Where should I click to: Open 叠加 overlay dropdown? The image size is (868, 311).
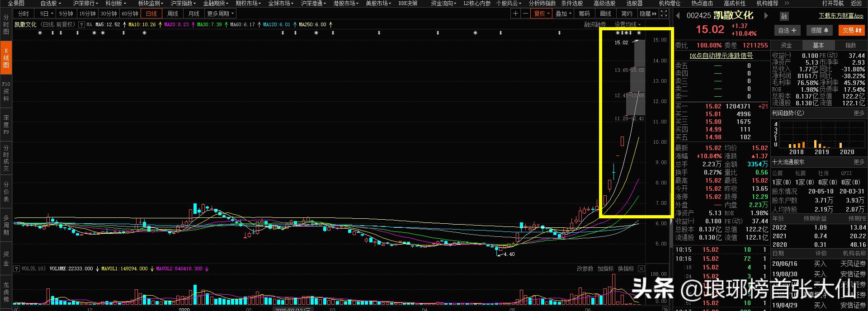point(563,14)
